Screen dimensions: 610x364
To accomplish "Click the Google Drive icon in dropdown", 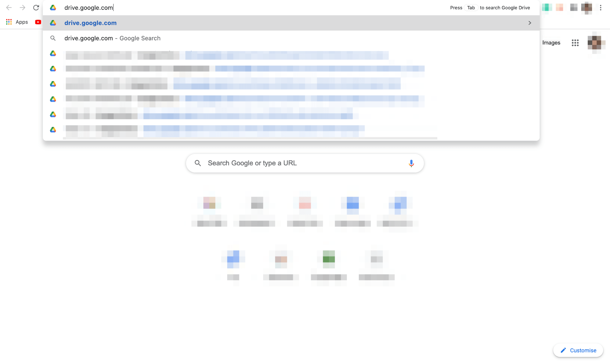I will [x=53, y=23].
